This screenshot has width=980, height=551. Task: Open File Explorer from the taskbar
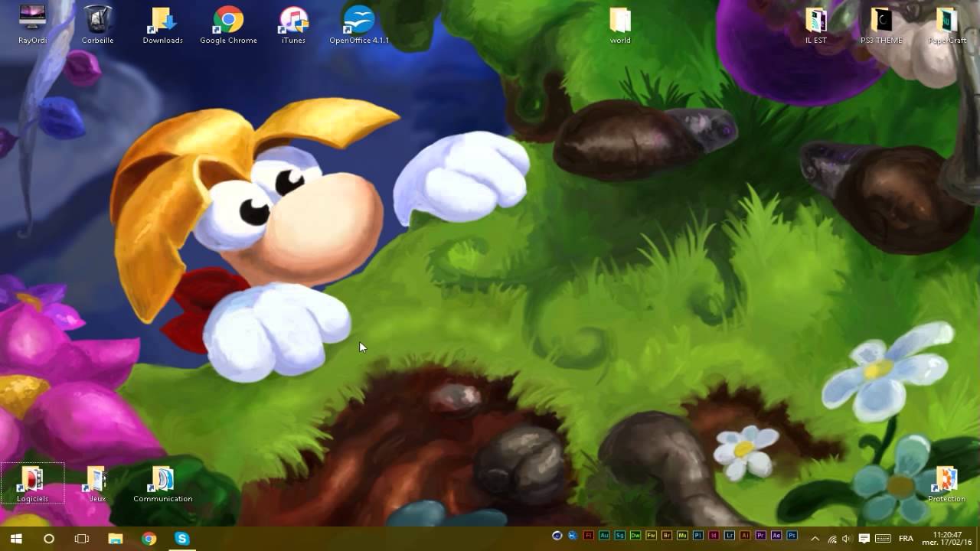pos(115,539)
